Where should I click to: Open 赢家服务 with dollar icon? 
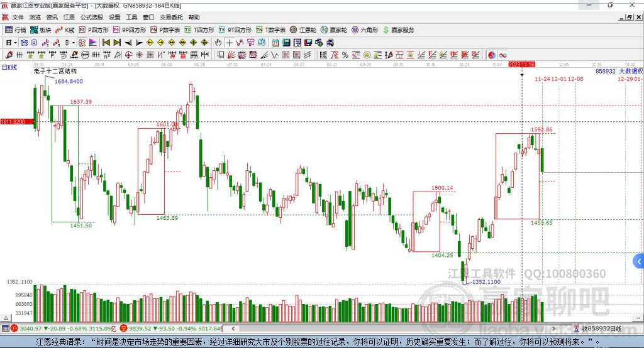coord(398,30)
